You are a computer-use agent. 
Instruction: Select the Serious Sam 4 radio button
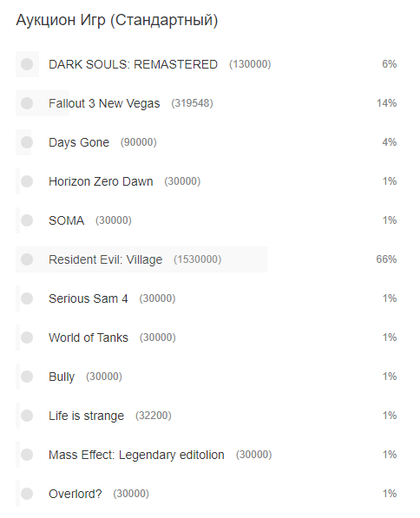pyautogui.click(x=27, y=298)
